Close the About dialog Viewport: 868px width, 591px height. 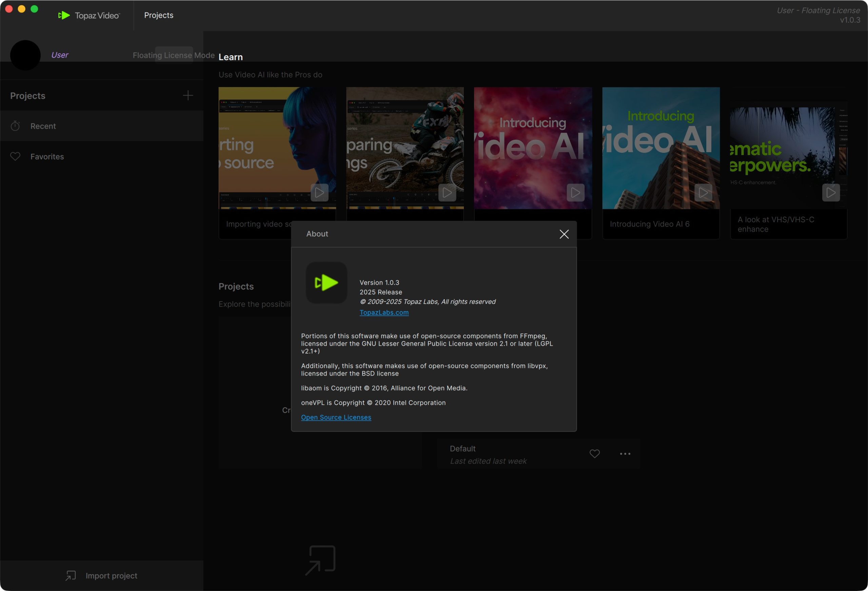(564, 234)
